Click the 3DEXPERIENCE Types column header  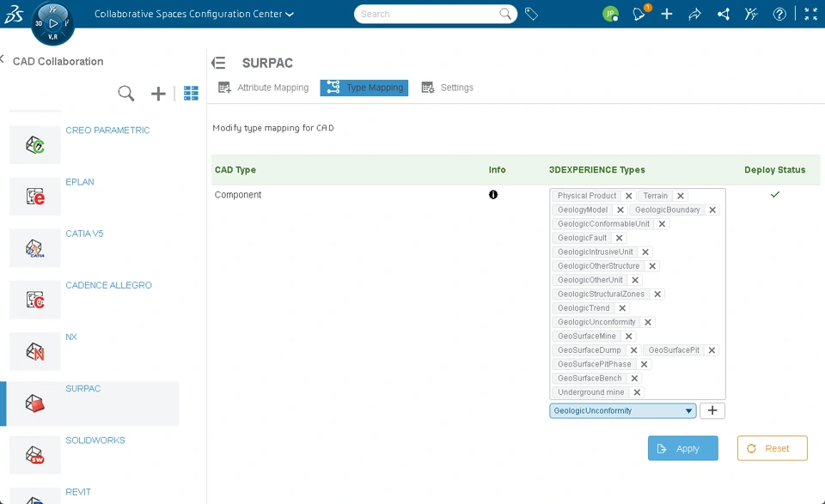596,170
